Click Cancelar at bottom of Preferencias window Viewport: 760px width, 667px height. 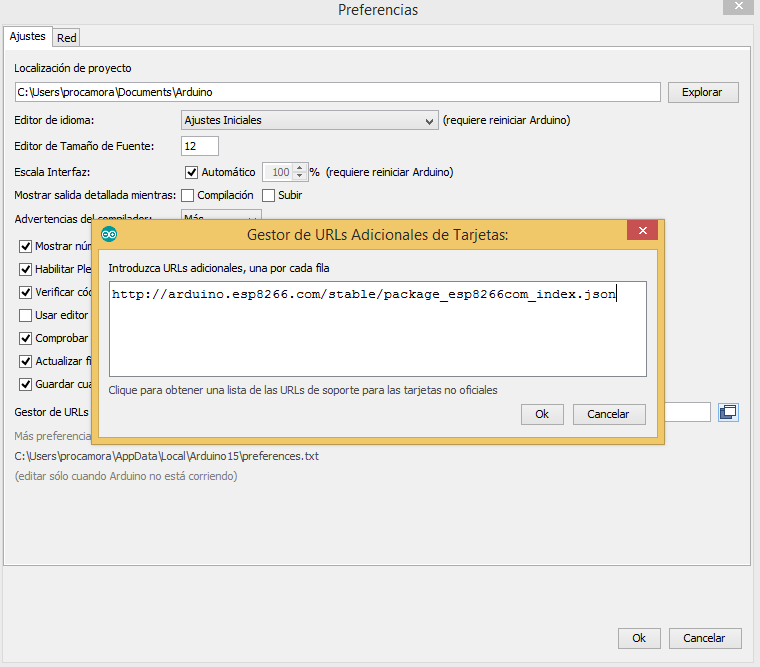pos(705,638)
